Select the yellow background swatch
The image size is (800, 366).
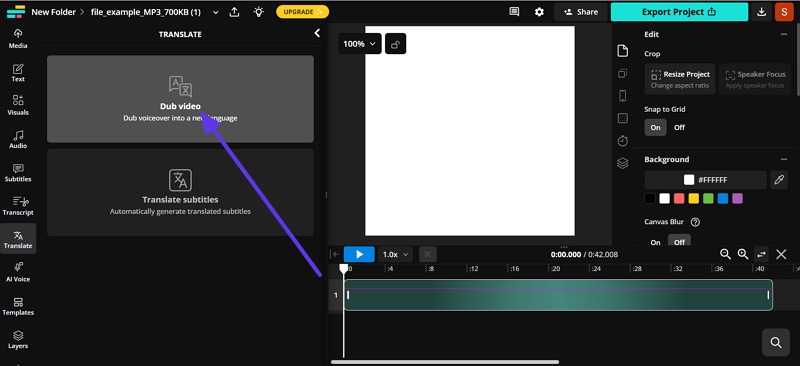click(x=693, y=199)
